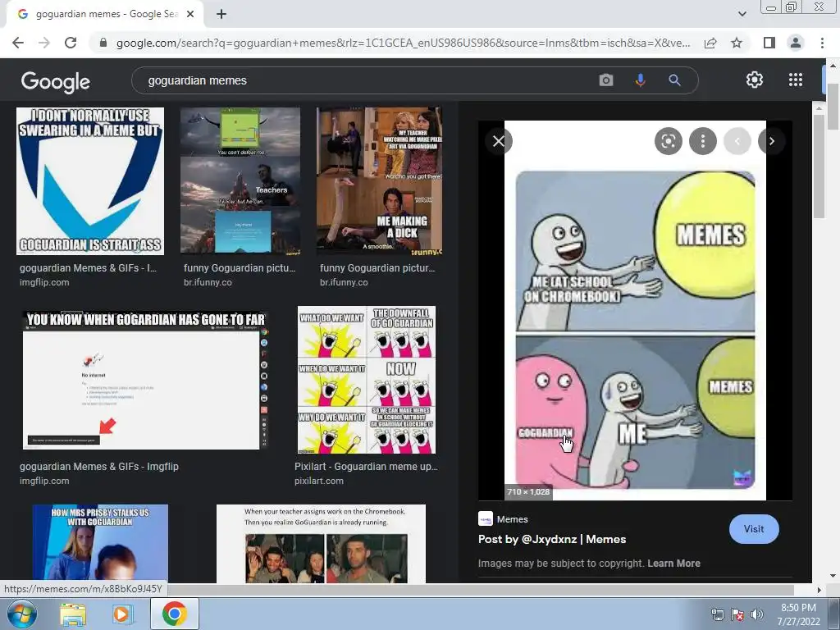Viewport: 840px width, 630px height.
Task: Select the goguardian memes browser tab
Action: tap(105, 15)
